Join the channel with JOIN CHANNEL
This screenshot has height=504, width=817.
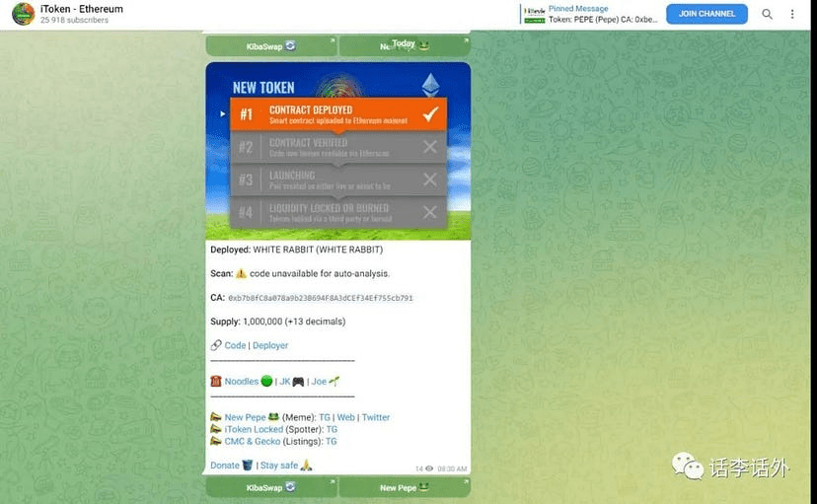(x=706, y=14)
